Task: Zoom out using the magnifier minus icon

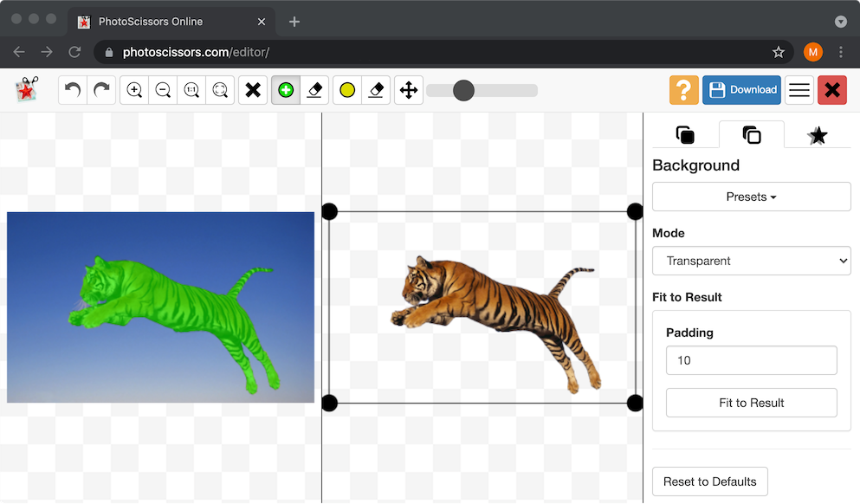Action: (x=163, y=90)
